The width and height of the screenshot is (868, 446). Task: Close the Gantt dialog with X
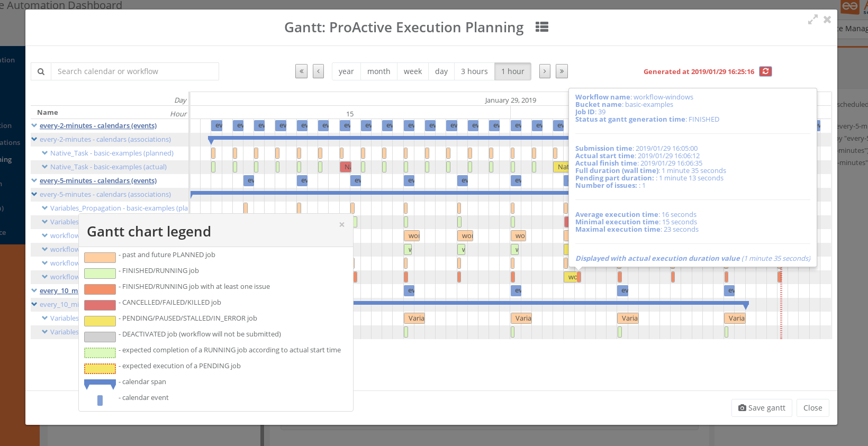pos(827,20)
